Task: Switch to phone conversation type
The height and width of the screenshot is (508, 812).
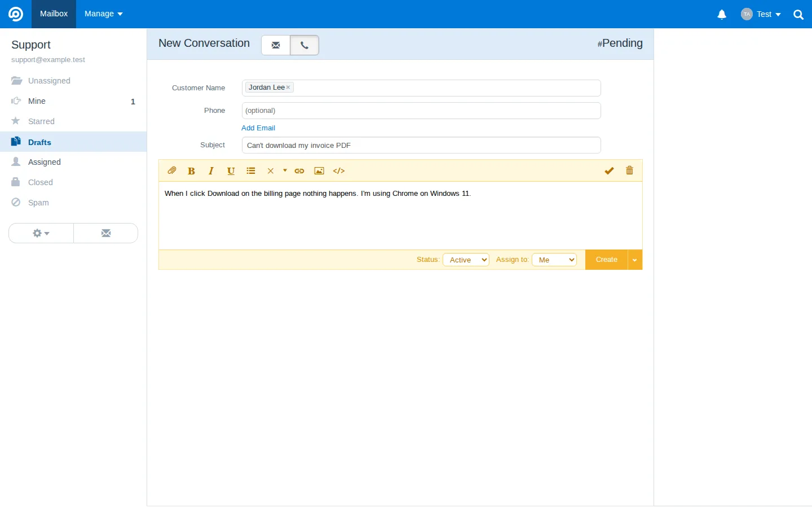Action: pyautogui.click(x=304, y=45)
